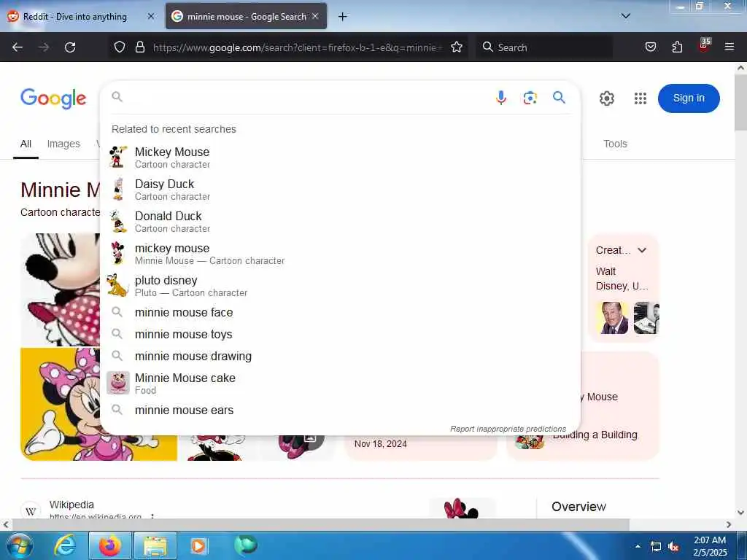Select minnie mouse ears suggestion
The height and width of the screenshot is (560, 747).
[x=341, y=410]
